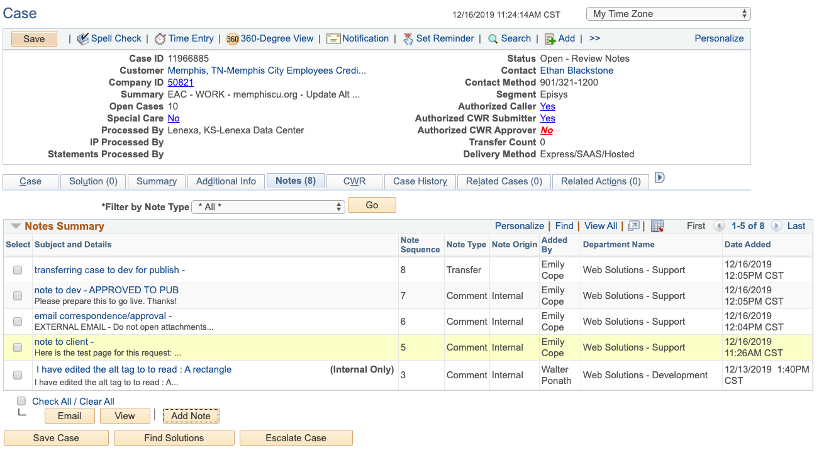820x452 pixels.
Task: Collapse the Notes Summary section triangle
Action: [16, 226]
